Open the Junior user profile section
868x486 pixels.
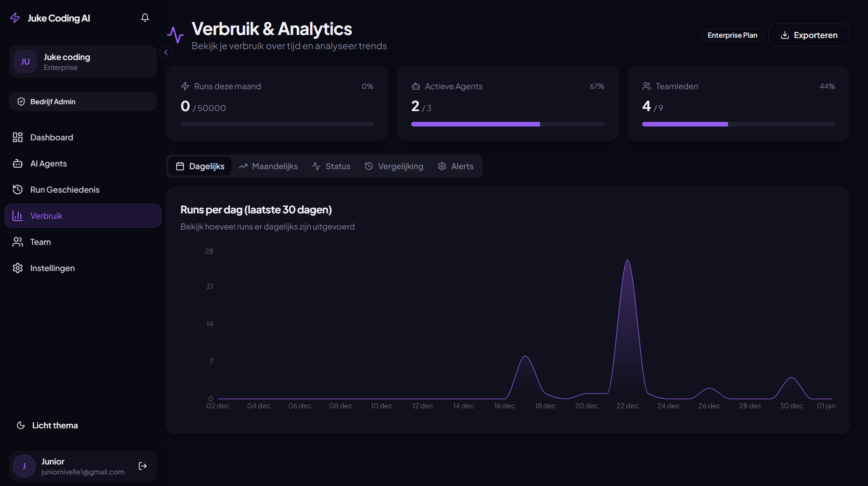69,466
